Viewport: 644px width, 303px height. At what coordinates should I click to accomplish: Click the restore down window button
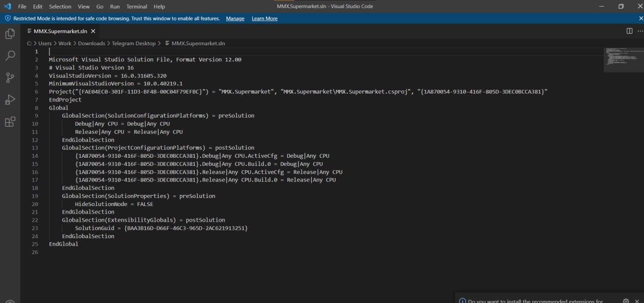pyautogui.click(x=621, y=7)
